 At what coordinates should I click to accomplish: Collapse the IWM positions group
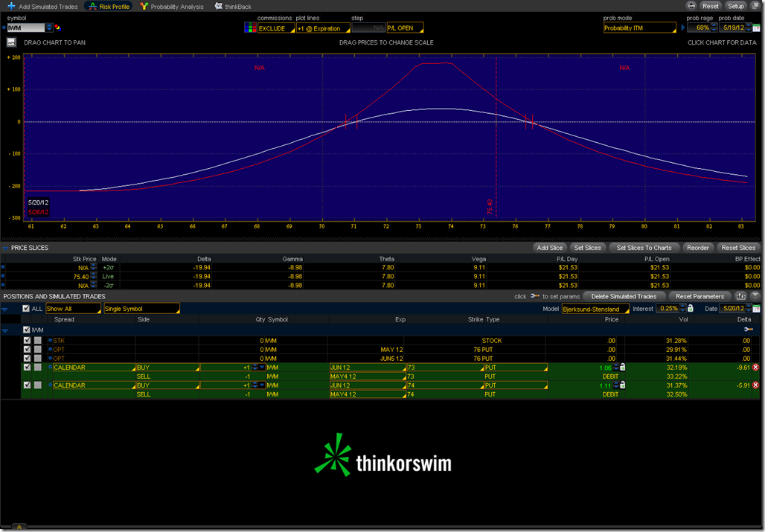5,330
